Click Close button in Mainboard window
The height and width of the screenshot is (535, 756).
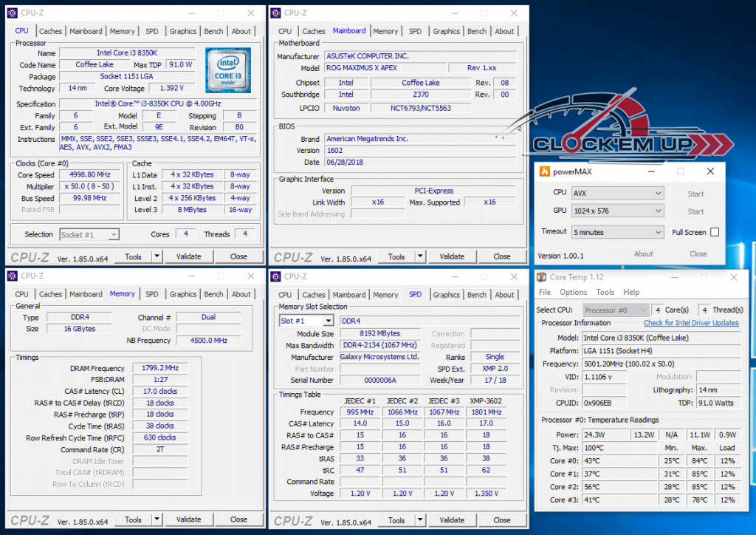[502, 256]
